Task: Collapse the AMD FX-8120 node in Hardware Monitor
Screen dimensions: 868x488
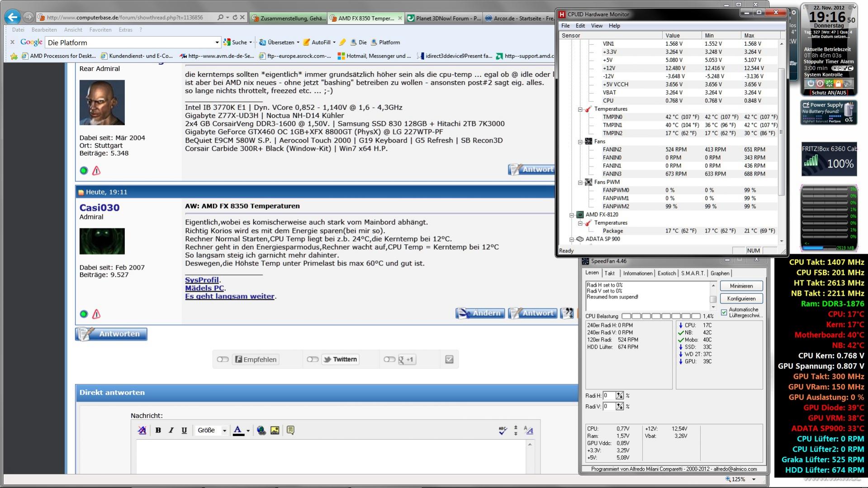Action: pyautogui.click(x=572, y=215)
